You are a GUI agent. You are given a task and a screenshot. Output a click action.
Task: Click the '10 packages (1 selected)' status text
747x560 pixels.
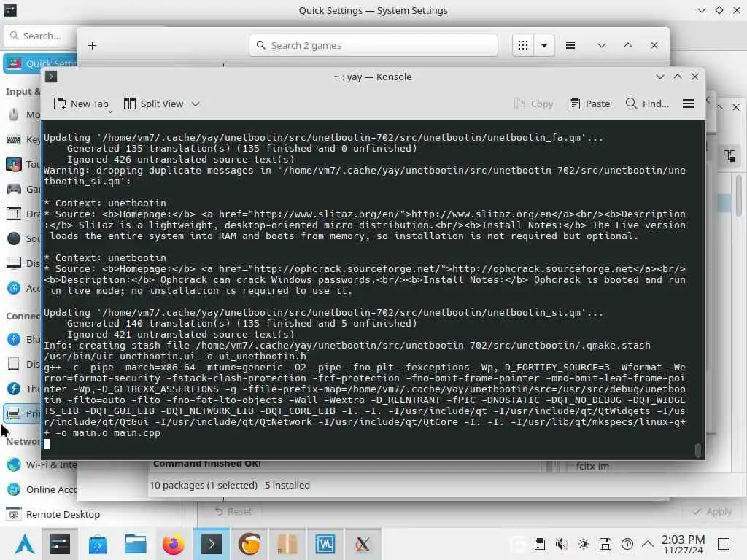[204, 485]
